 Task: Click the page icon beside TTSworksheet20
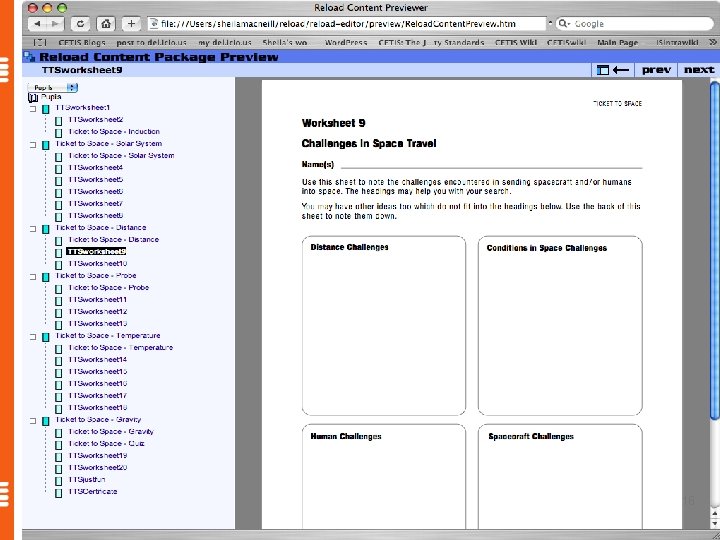(58, 469)
